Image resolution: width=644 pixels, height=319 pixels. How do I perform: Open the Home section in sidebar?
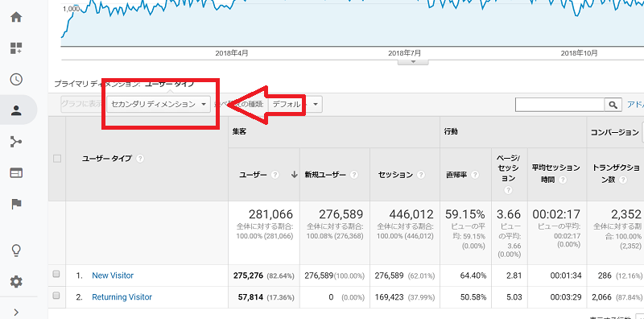click(16, 17)
